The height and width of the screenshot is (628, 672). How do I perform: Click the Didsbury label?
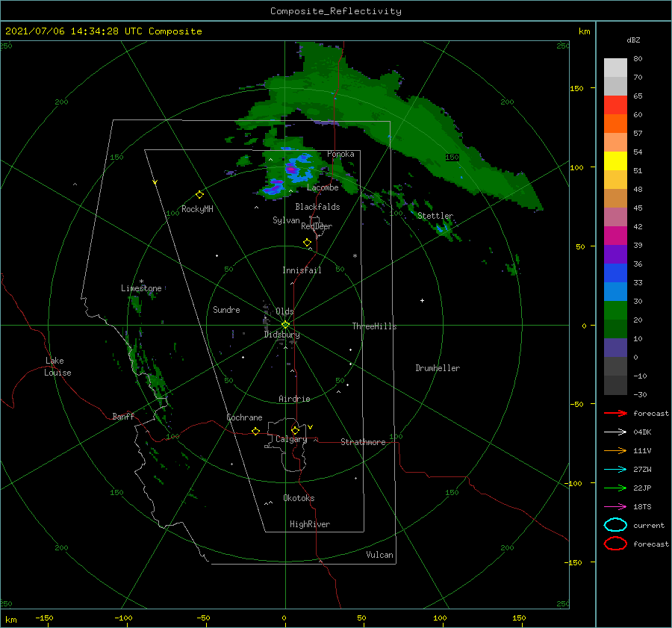pyautogui.click(x=281, y=335)
